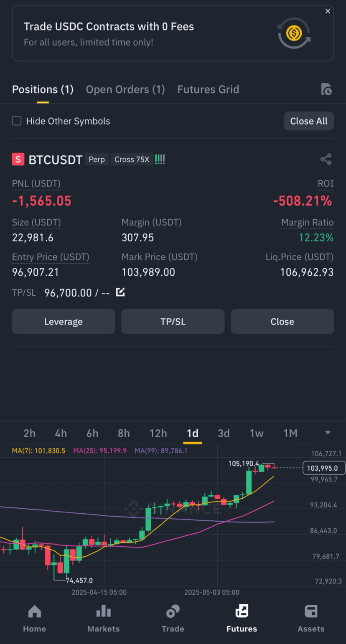The width and height of the screenshot is (346, 644).
Task: Switch to the Futures Grid tab
Action: point(208,89)
